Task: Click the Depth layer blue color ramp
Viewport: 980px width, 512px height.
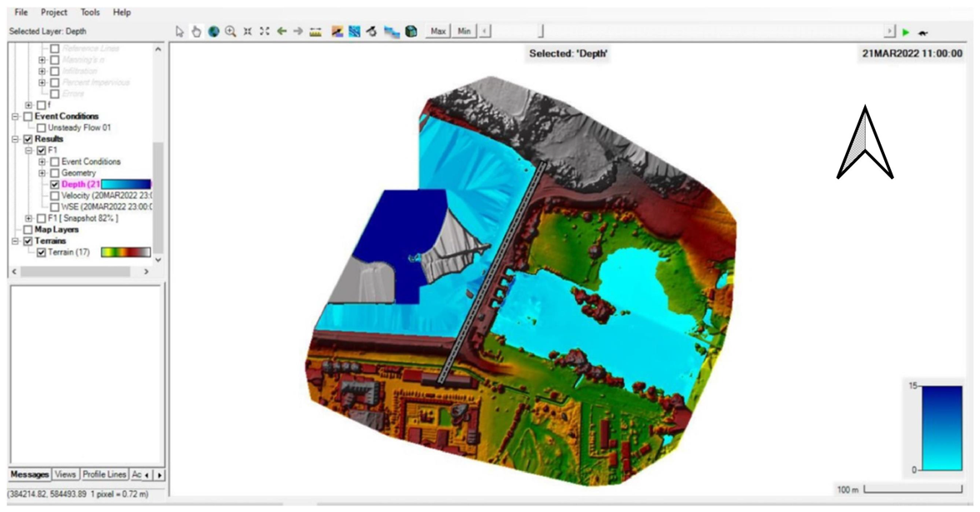Action: click(x=126, y=184)
